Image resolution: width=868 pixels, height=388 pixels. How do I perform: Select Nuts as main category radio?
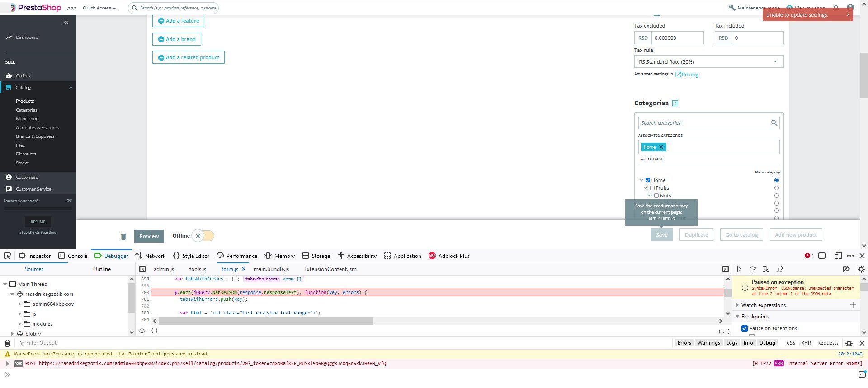tap(777, 196)
